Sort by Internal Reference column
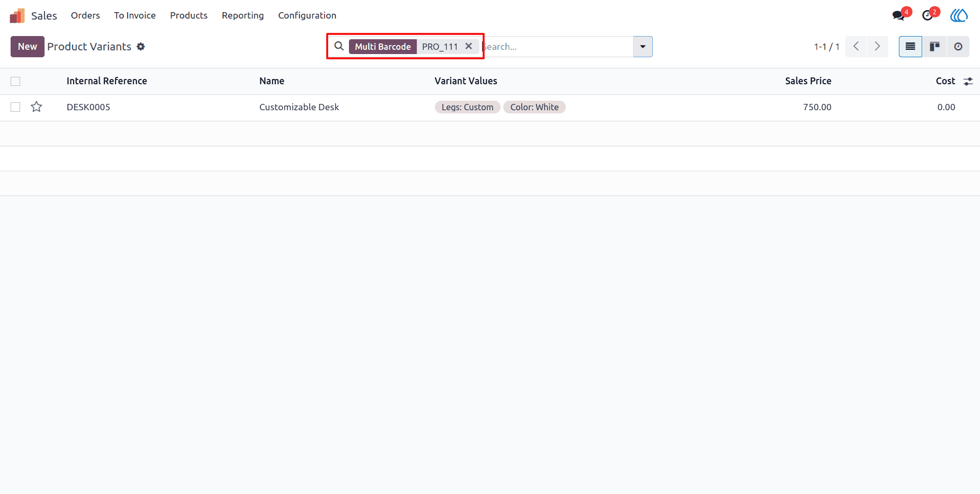This screenshot has width=980, height=494. click(x=107, y=81)
